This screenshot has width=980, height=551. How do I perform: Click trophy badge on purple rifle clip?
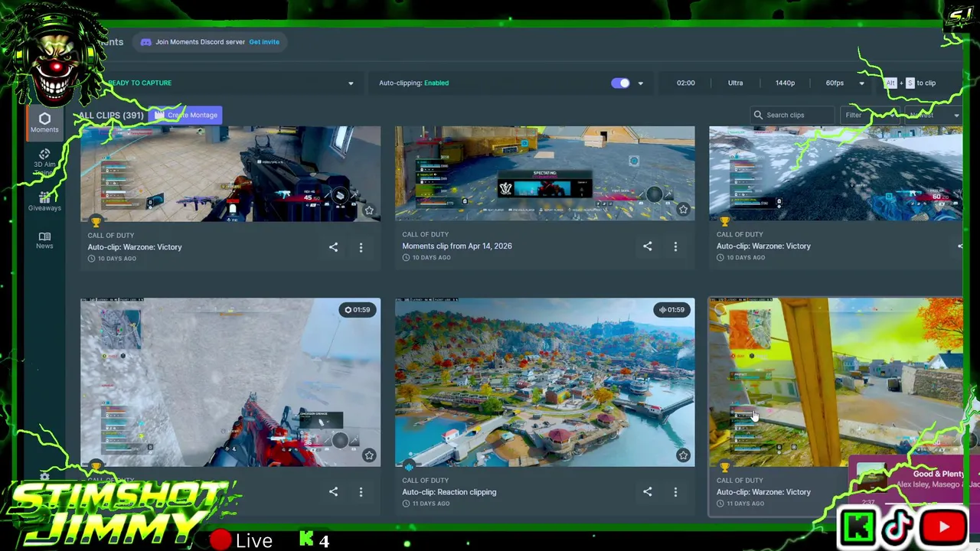[x=96, y=222]
